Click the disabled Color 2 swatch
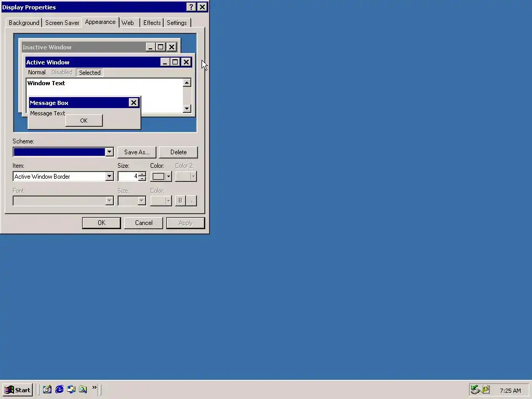Viewport: 532px width, 399px height. coord(186,177)
